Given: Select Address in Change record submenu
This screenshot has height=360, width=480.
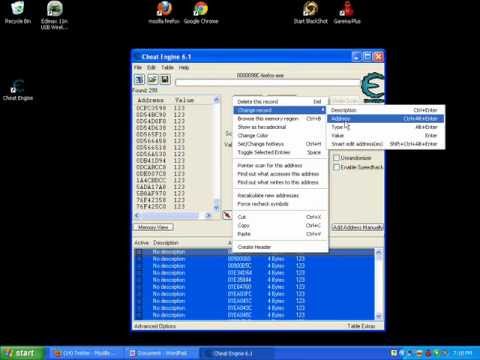Looking at the screenshot, I should pos(385,119).
